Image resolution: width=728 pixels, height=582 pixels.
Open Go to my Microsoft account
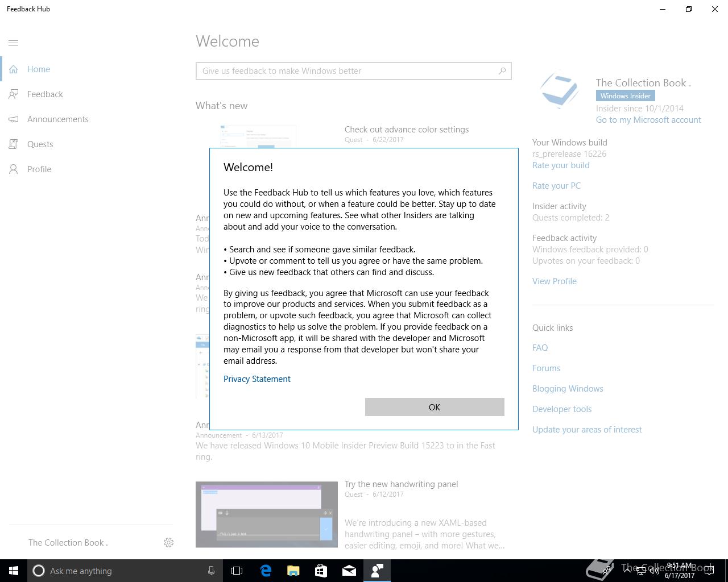pos(648,120)
